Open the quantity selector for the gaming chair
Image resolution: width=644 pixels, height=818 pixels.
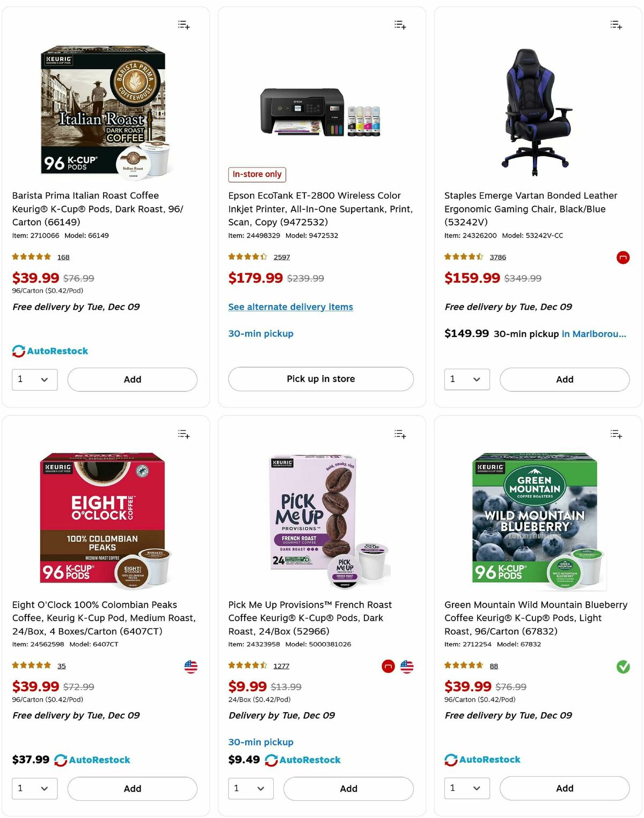point(466,379)
